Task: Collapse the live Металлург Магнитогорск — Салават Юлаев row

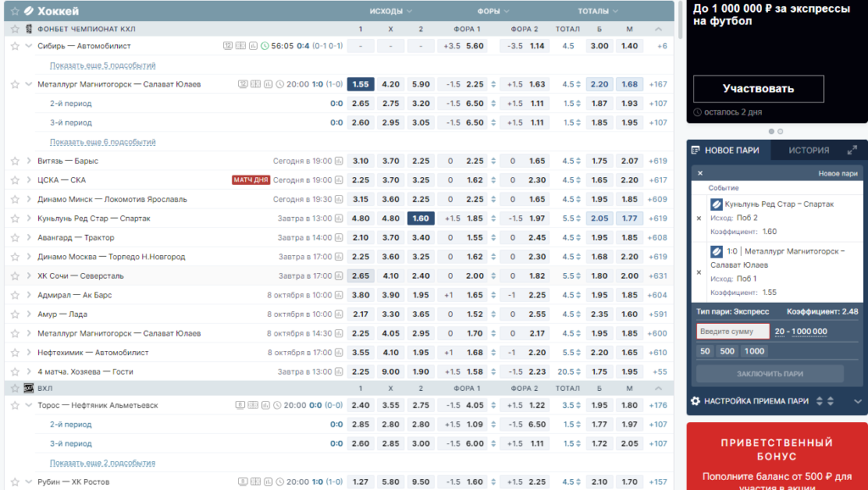Action: pyautogui.click(x=29, y=84)
